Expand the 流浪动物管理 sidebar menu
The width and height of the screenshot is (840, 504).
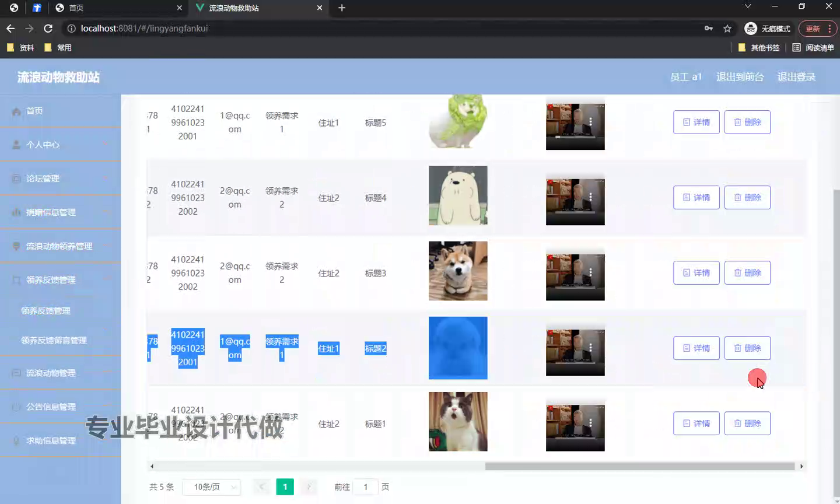pyautogui.click(x=61, y=373)
